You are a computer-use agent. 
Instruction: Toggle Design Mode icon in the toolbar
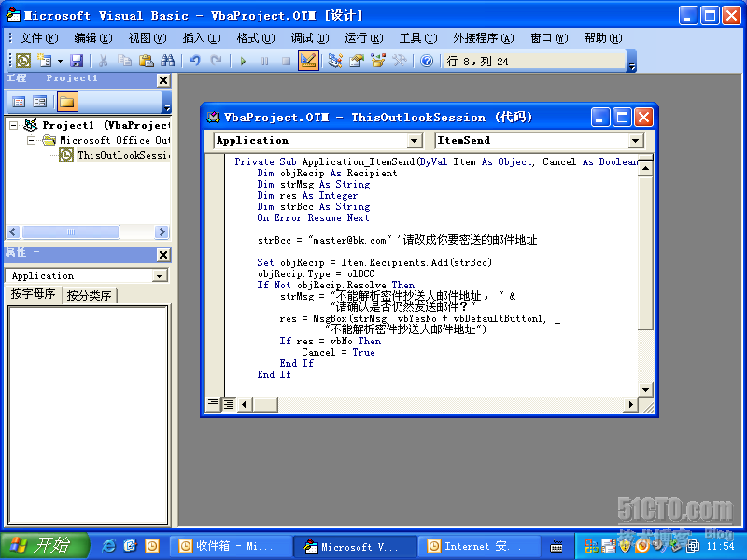(308, 61)
